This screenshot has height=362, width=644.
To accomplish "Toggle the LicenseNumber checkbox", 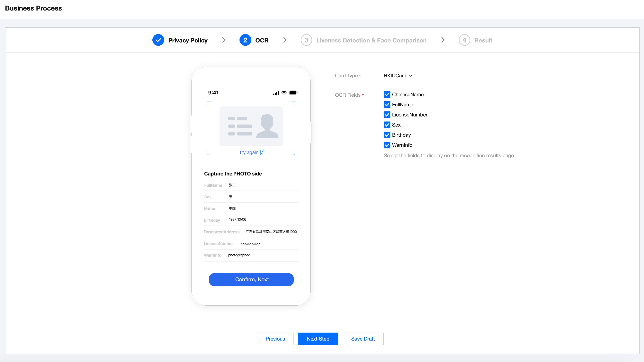I will pyautogui.click(x=387, y=115).
